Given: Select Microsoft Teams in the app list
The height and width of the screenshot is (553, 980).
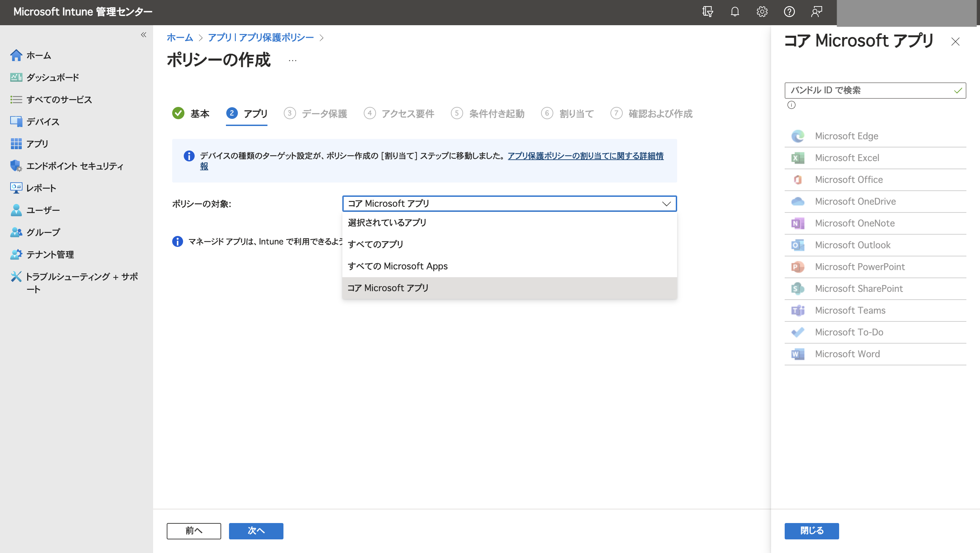Looking at the screenshot, I should coord(875,311).
